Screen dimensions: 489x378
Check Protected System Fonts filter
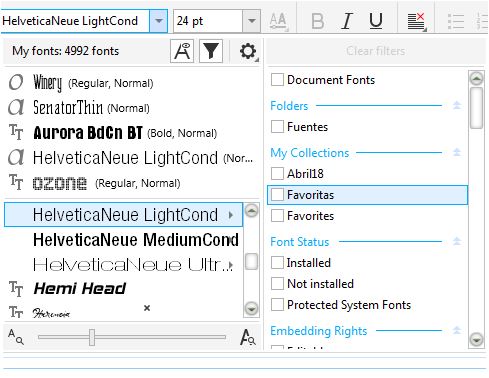point(277,305)
